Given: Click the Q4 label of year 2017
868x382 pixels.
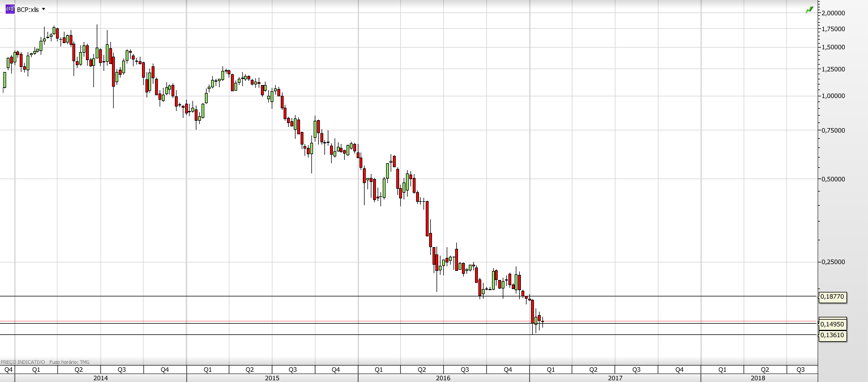Looking at the screenshot, I should (679, 370).
